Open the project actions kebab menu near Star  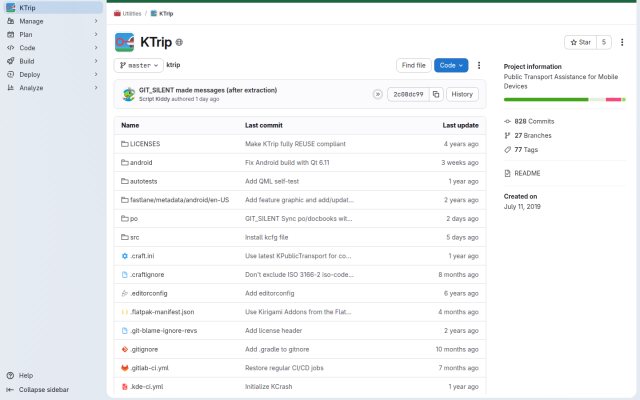[622, 42]
